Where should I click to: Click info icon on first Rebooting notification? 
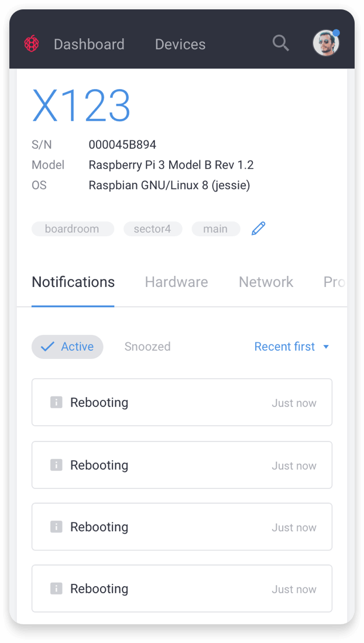click(56, 402)
